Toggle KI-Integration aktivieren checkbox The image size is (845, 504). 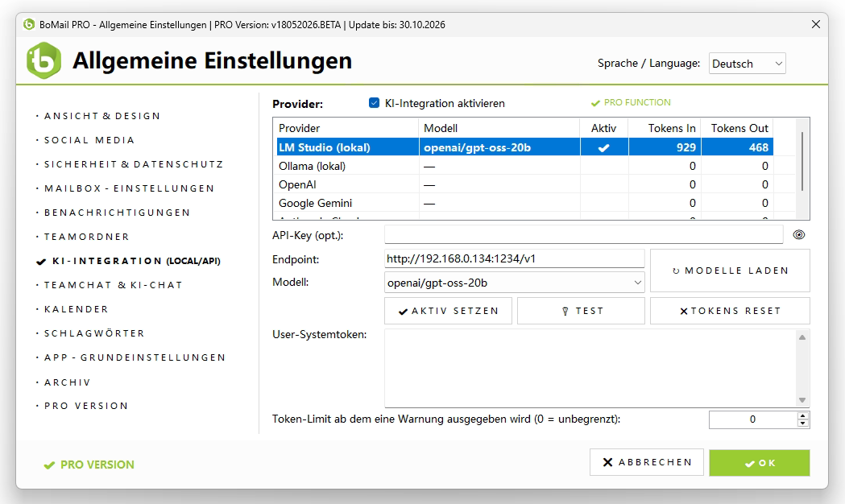(374, 103)
